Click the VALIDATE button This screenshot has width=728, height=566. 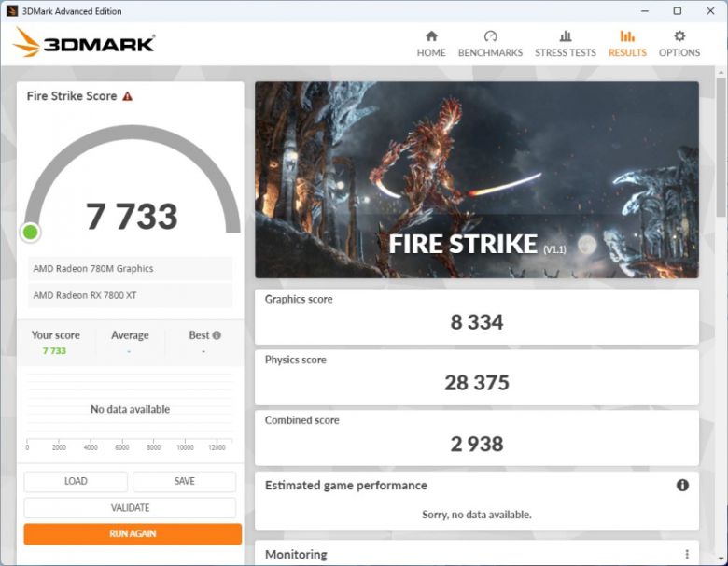130,508
